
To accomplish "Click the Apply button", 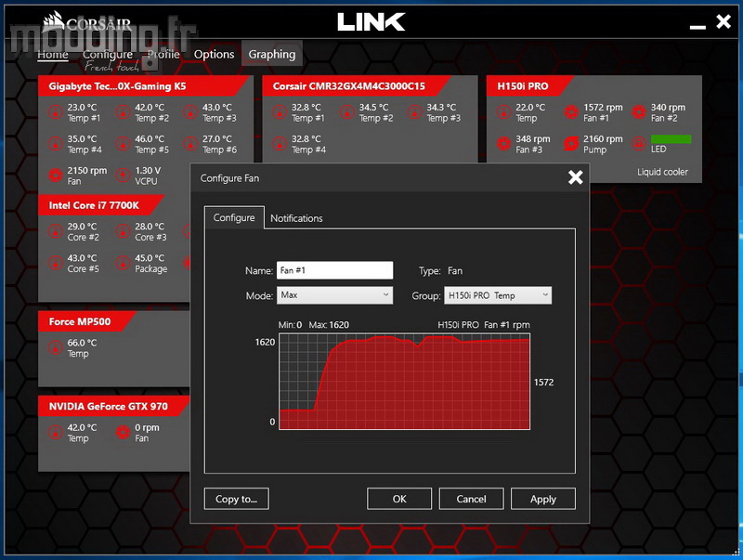I will tap(543, 499).
